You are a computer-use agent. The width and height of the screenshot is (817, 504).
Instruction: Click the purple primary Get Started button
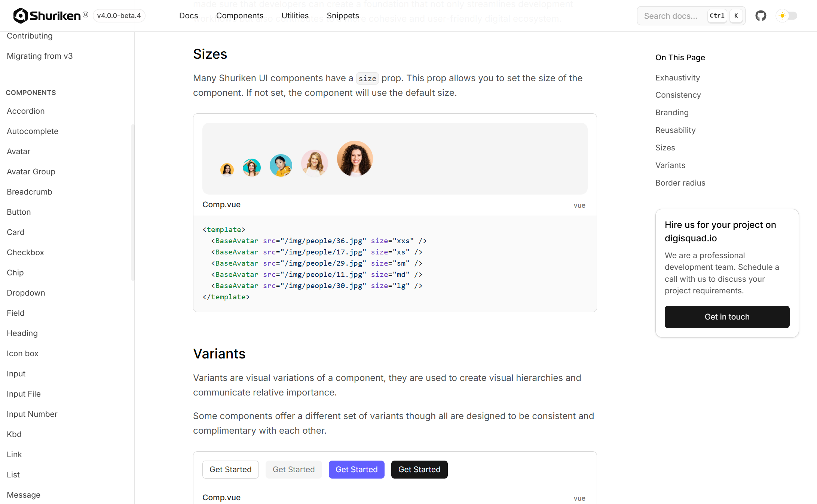click(357, 470)
